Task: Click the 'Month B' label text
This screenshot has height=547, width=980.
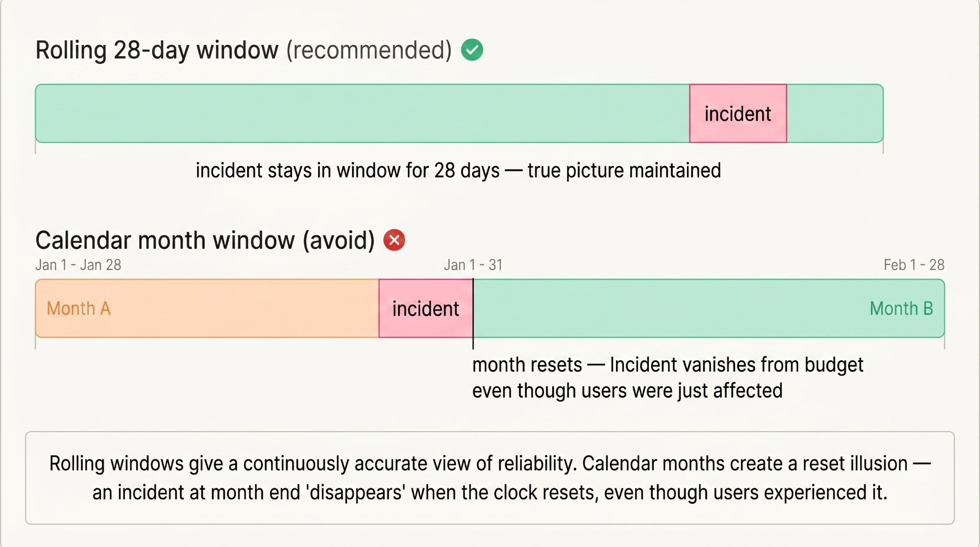Action: pos(901,309)
